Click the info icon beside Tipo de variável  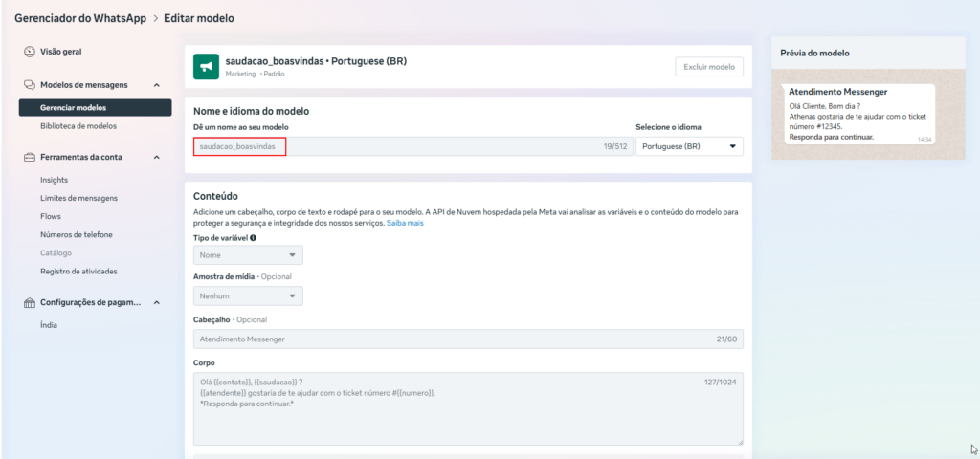pos(253,237)
